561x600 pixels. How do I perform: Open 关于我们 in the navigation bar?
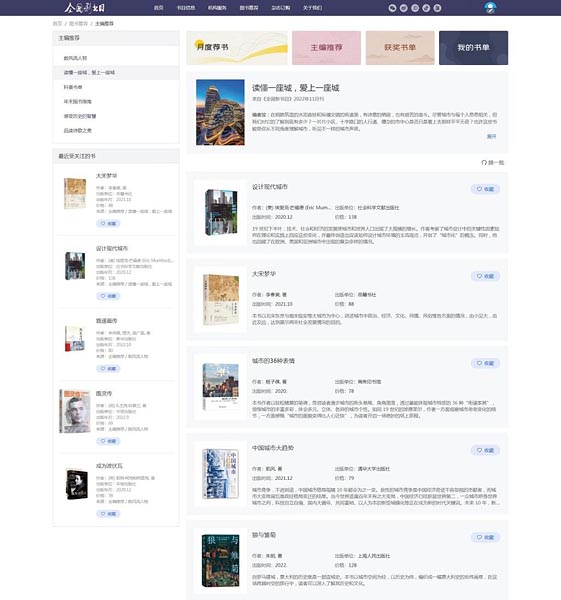(312, 8)
